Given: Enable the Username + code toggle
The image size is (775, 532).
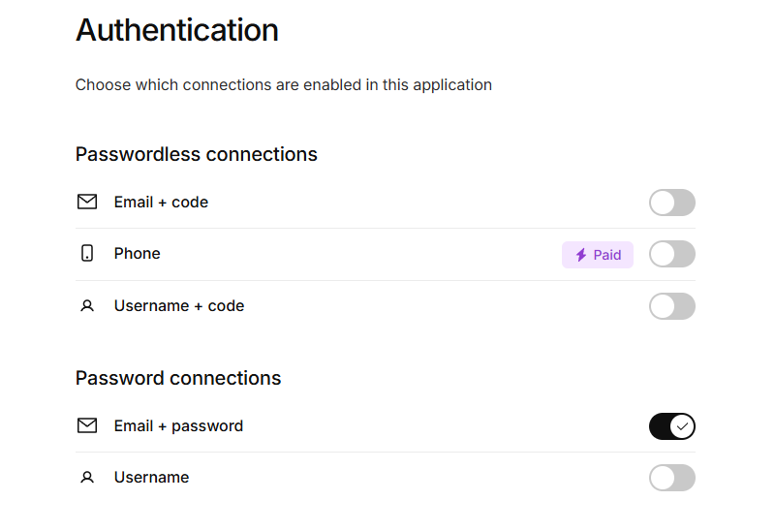Looking at the screenshot, I should coord(671,306).
